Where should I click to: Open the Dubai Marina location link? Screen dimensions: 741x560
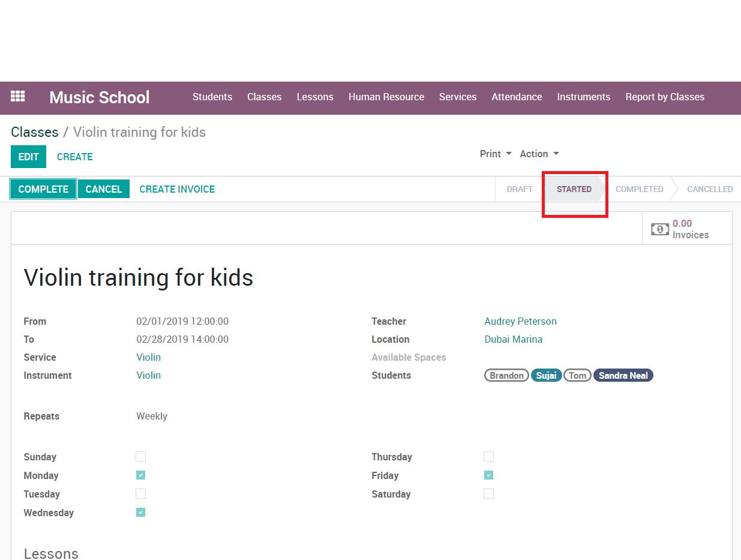(513, 339)
